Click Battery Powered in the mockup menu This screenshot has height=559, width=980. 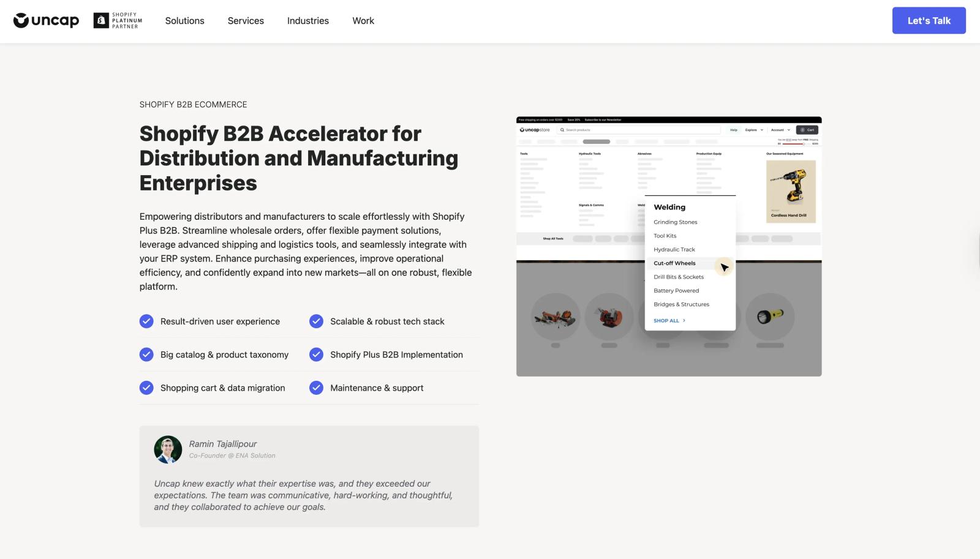pos(676,291)
